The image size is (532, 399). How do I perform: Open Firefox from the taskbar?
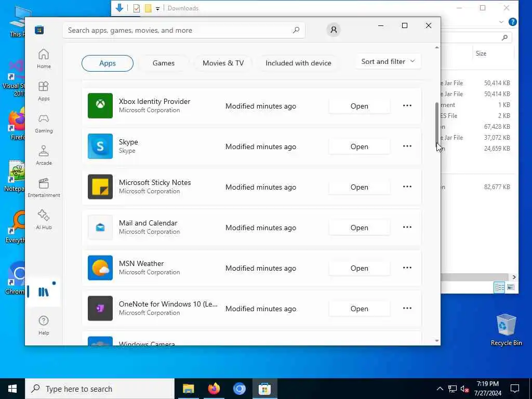[214, 389]
